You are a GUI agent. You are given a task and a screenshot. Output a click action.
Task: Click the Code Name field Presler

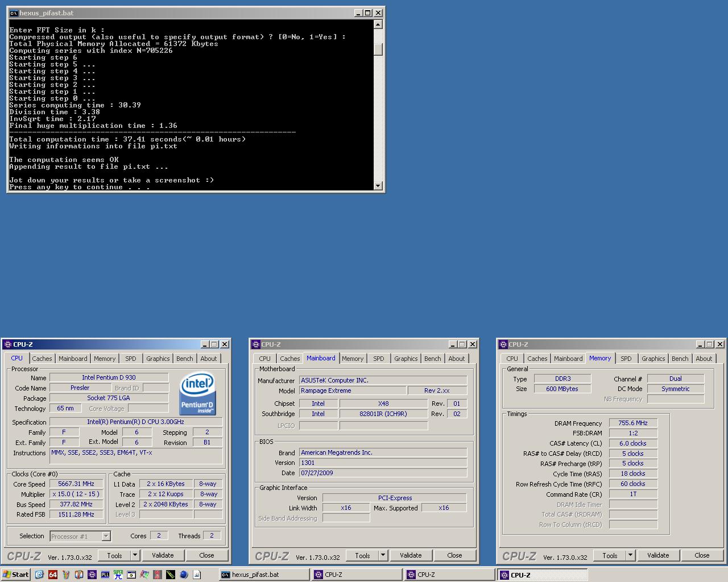tap(80, 388)
